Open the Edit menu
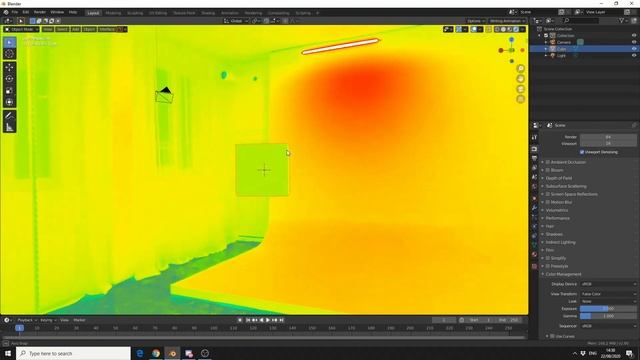The height and width of the screenshot is (360, 640). tap(26, 12)
